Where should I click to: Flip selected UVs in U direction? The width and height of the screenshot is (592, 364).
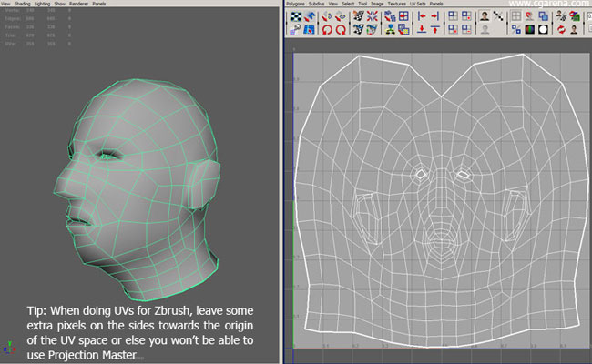[x=327, y=16]
